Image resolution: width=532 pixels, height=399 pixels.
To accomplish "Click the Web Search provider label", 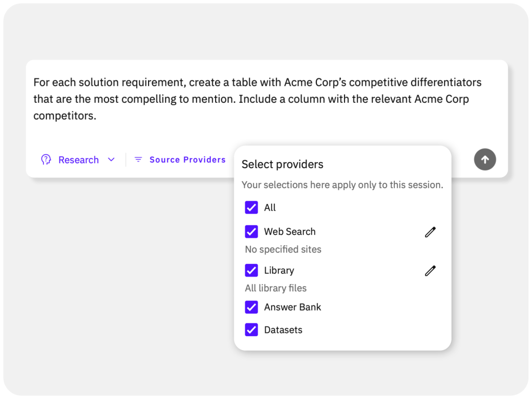I will [289, 232].
